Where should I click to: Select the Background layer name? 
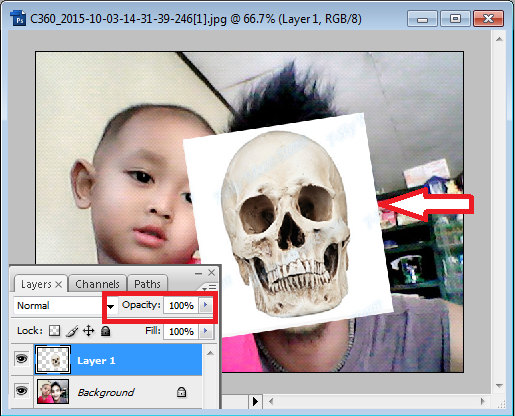click(106, 392)
